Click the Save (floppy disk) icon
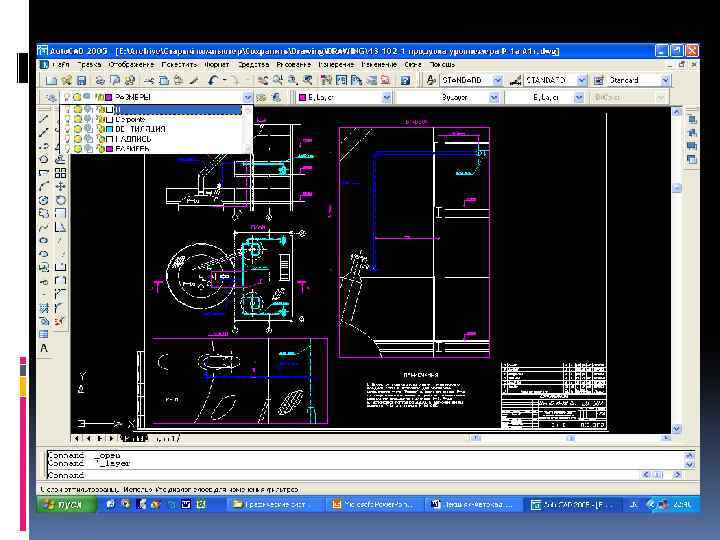This screenshot has width=720, height=540. (x=81, y=81)
